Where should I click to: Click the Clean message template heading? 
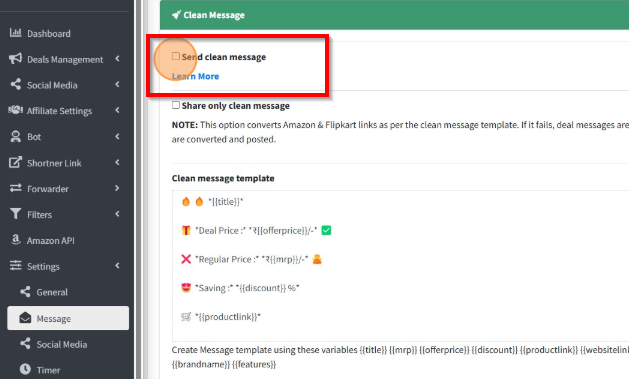pos(223,178)
